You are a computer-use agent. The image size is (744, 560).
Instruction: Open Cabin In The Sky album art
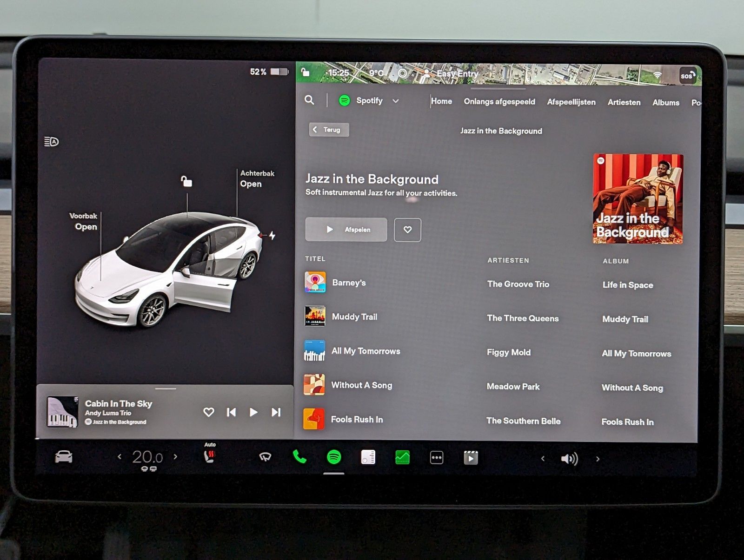[62, 412]
